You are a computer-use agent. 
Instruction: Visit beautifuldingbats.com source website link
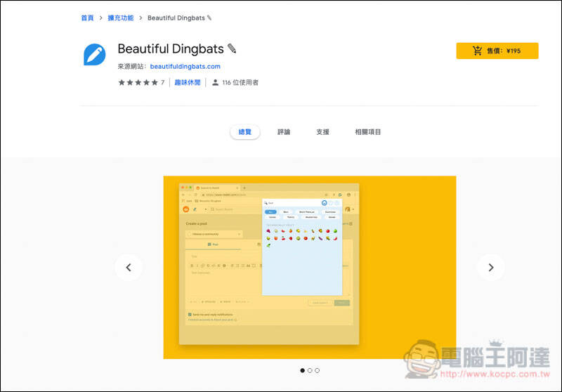(x=185, y=66)
